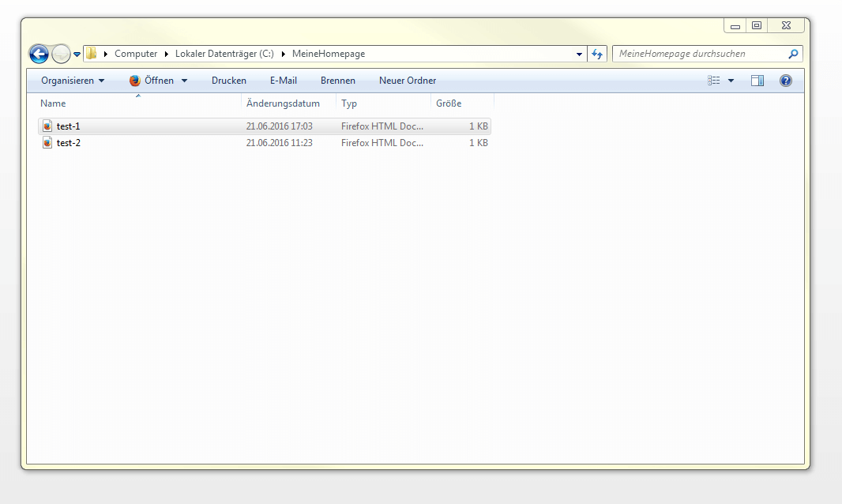Click the refresh icon beside address bar
The width and height of the screenshot is (842, 504).
(x=597, y=54)
